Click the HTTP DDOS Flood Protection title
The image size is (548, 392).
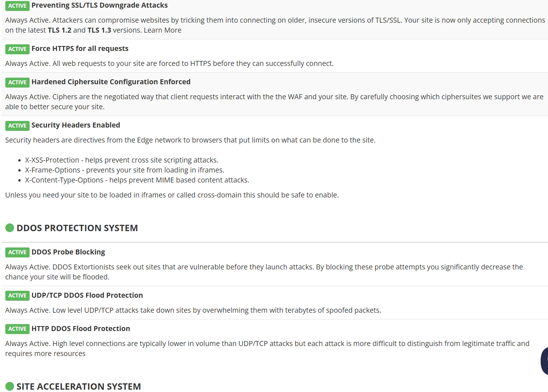click(81, 329)
